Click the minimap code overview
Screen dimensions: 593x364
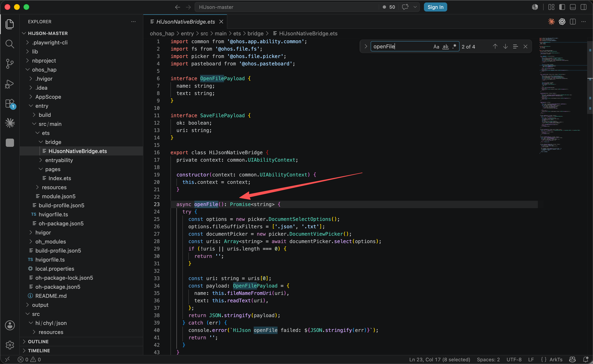point(563,96)
